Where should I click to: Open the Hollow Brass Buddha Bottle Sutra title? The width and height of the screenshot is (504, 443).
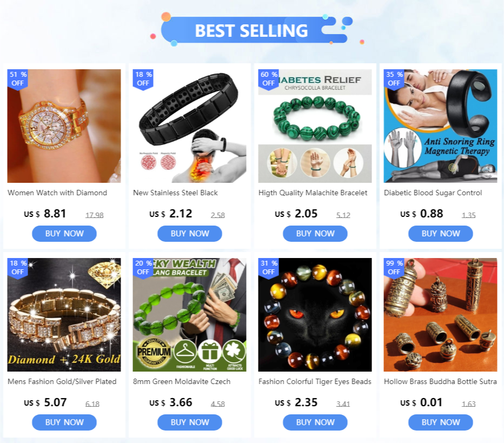point(440,381)
